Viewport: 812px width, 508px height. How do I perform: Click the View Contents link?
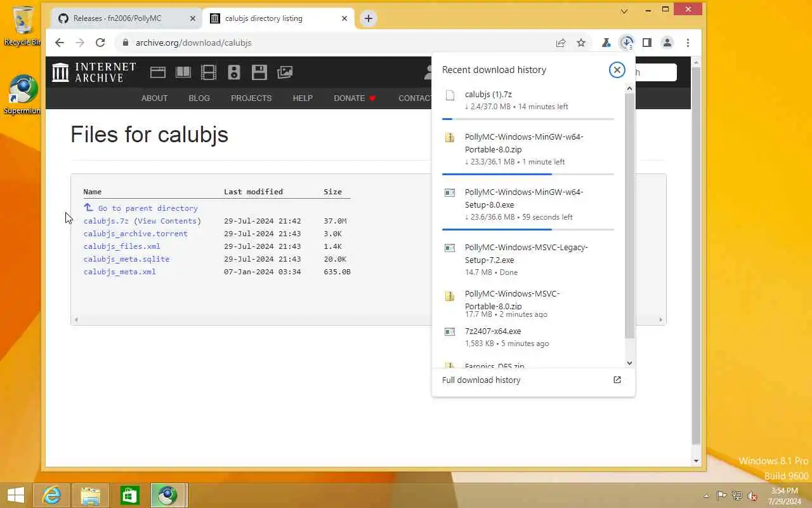pyautogui.click(x=167, y=221)
